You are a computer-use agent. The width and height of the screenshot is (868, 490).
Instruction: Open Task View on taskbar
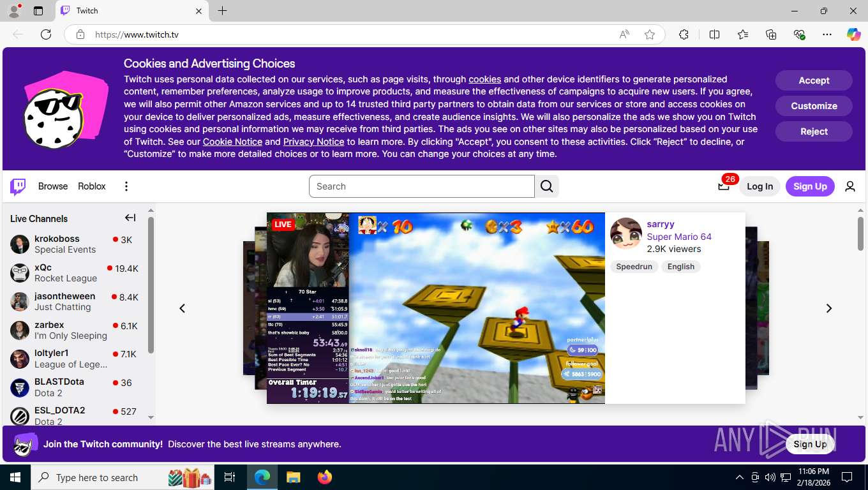tap(230, 477)
